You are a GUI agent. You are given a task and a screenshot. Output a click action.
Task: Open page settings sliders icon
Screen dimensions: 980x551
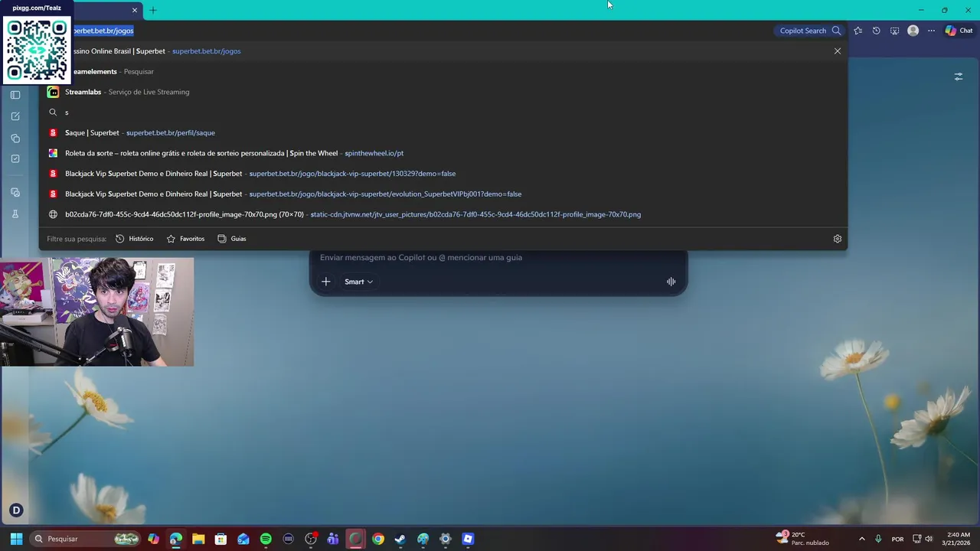click(x=958, y=77)
